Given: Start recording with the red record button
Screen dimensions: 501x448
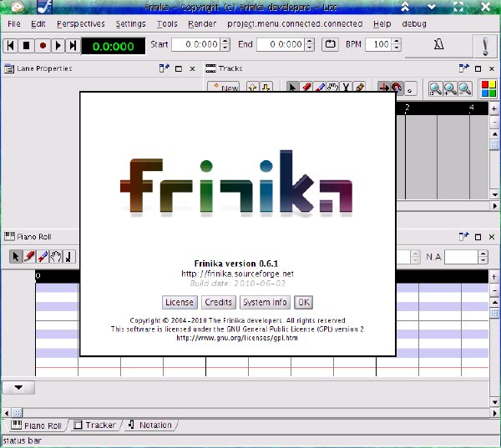Looking at the screenshot, I should click(43, 45).
